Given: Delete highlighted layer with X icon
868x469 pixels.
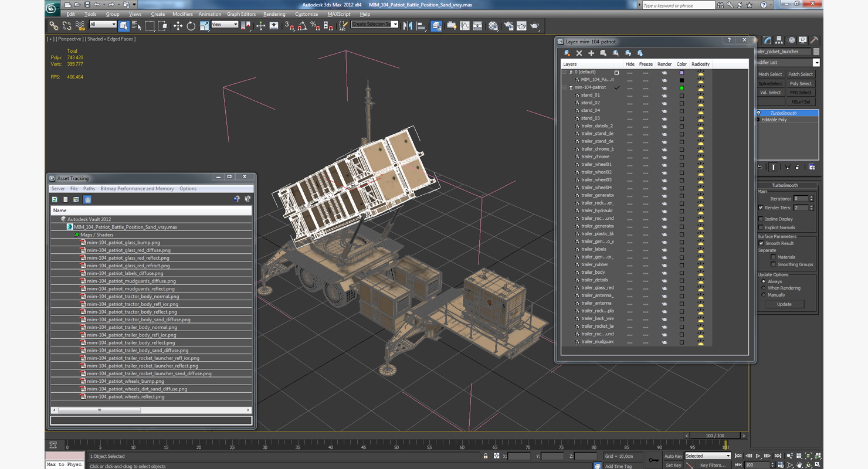Looking at the screenshot, I should (x=579, y=53).
